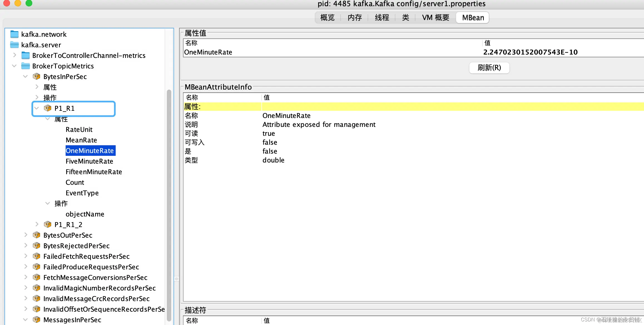Click the FailedFetchRequestsPerSec bean icon
644x325 pixels.
click(x=36, y=256)
